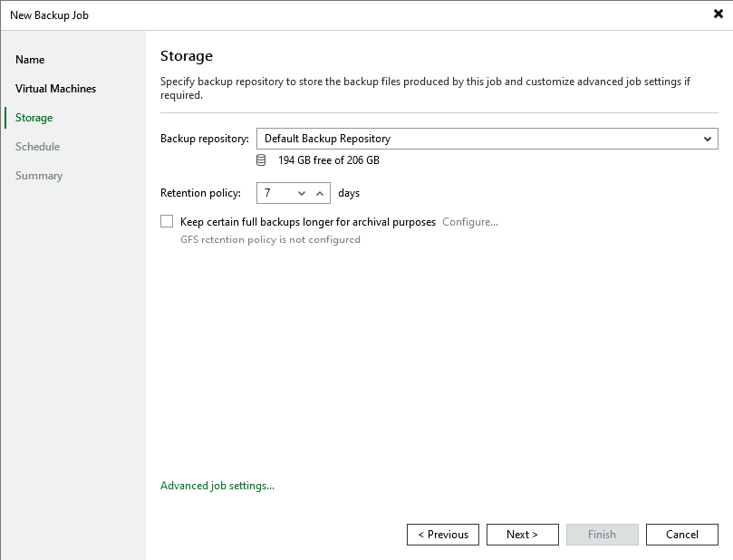This screenshot has width=733, height=560.
Task: Click 'GFS retention policy is not configured' text
Action: [x=270, y=239]
